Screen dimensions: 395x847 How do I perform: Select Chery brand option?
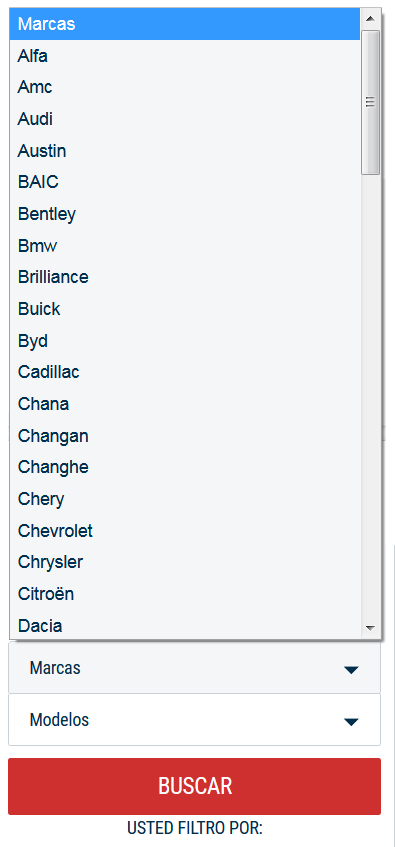pos(185,499)
